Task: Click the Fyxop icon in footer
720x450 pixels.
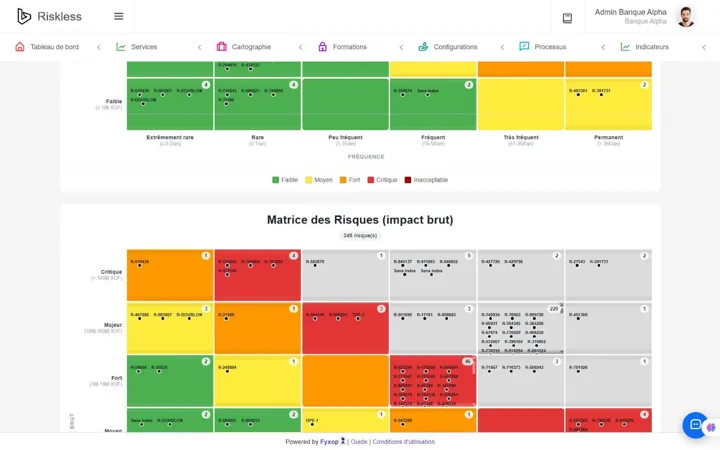Action: [343, 441]
